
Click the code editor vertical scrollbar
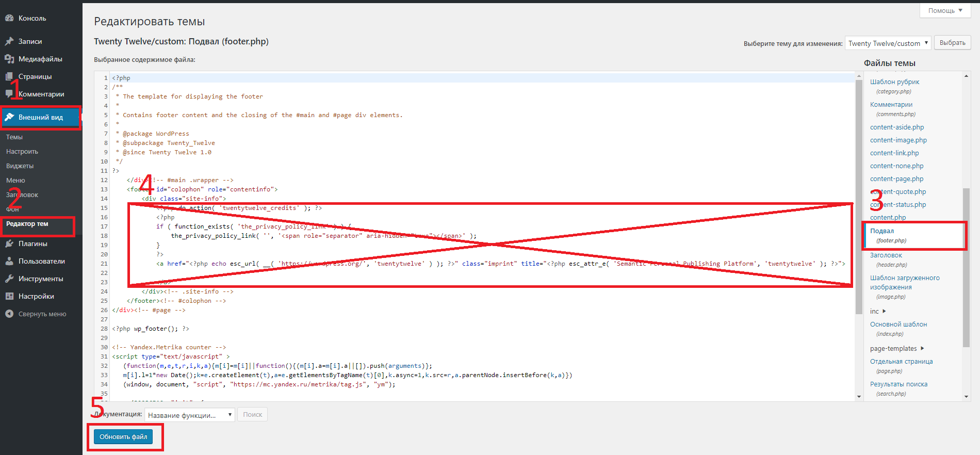(x=859, y=196)
